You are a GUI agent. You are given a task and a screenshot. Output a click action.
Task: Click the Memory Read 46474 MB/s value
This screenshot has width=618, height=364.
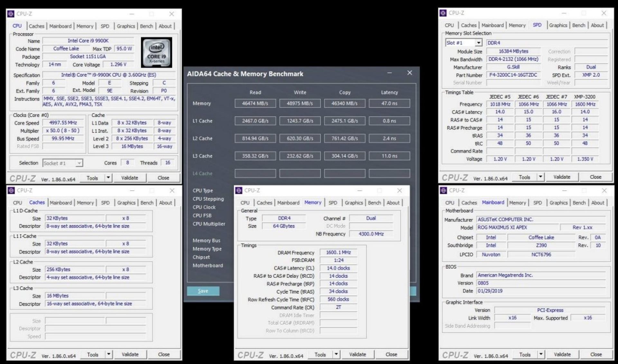255,103
